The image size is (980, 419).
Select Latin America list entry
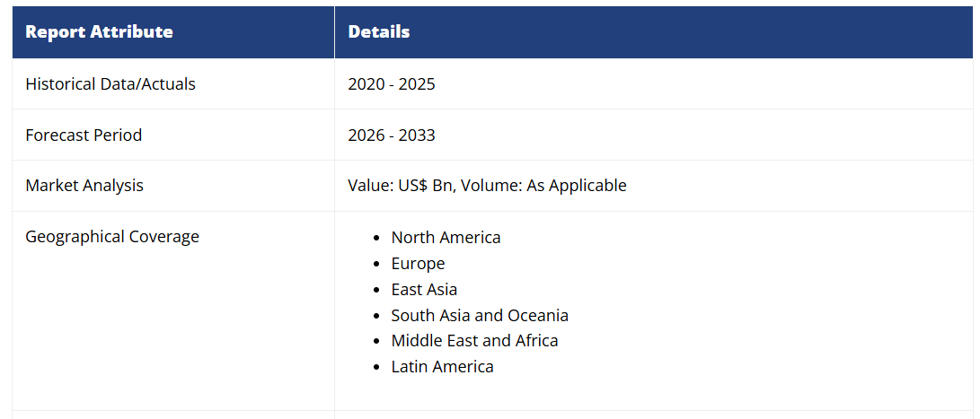[x=442, y=367]
